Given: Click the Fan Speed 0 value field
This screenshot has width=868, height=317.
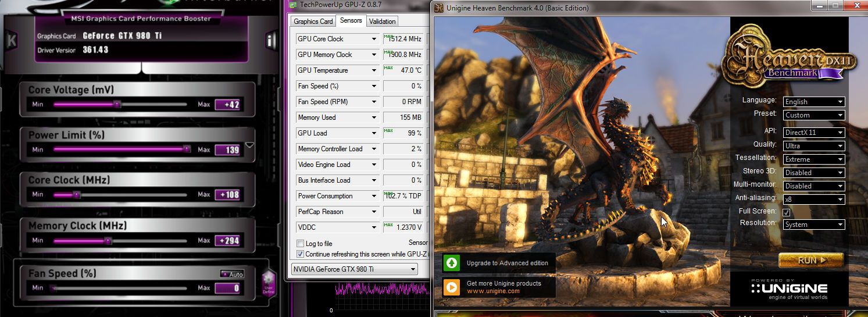Looking at the screenshot, I should pyautogui.click(x=227, y=288).
